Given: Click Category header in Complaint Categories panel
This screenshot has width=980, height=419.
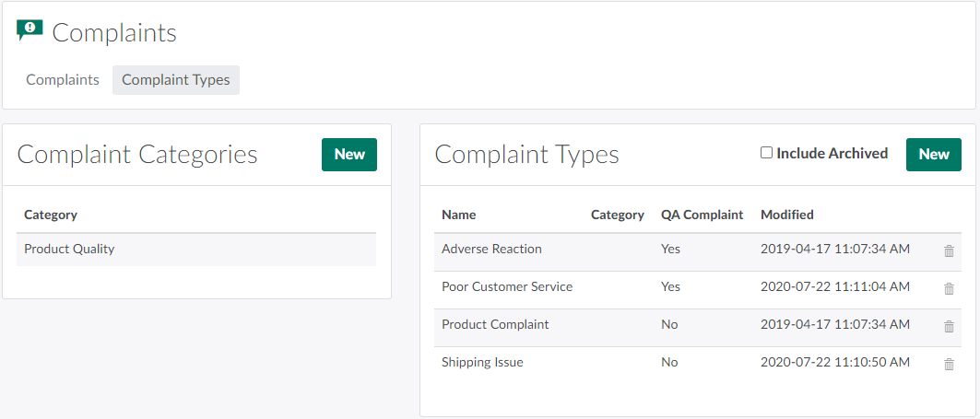Looking at the screenshot, I should pos(51,215).
